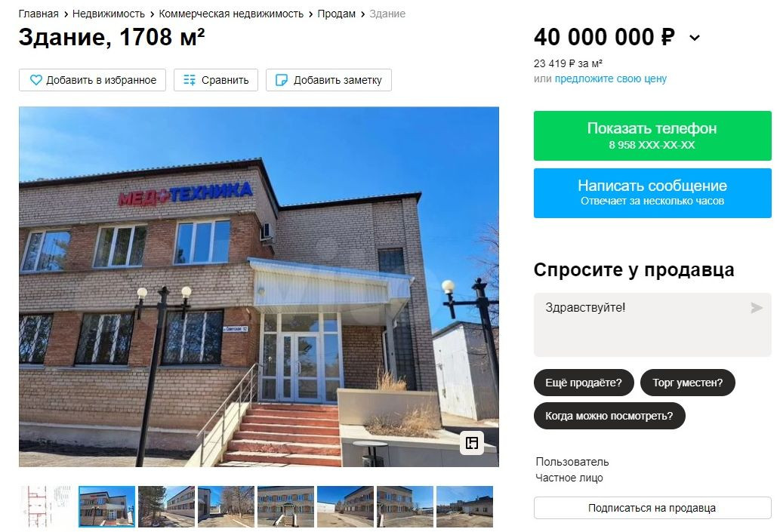This screenshot has height=532, width=780.
Task: Click the heart favorite icon
Action: click(x=35, y=80)
